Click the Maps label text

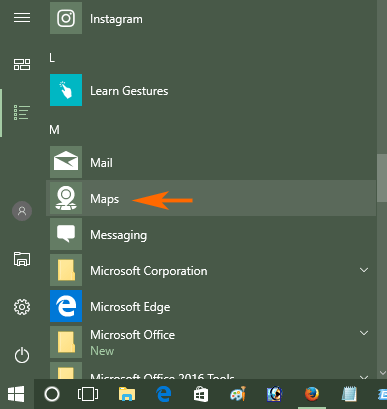pos(104,199)
